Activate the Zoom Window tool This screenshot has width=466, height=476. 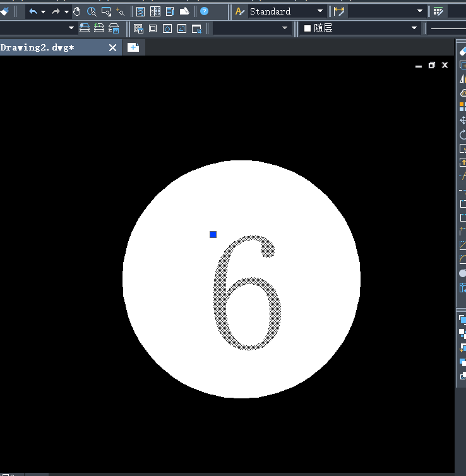point(106,12)
